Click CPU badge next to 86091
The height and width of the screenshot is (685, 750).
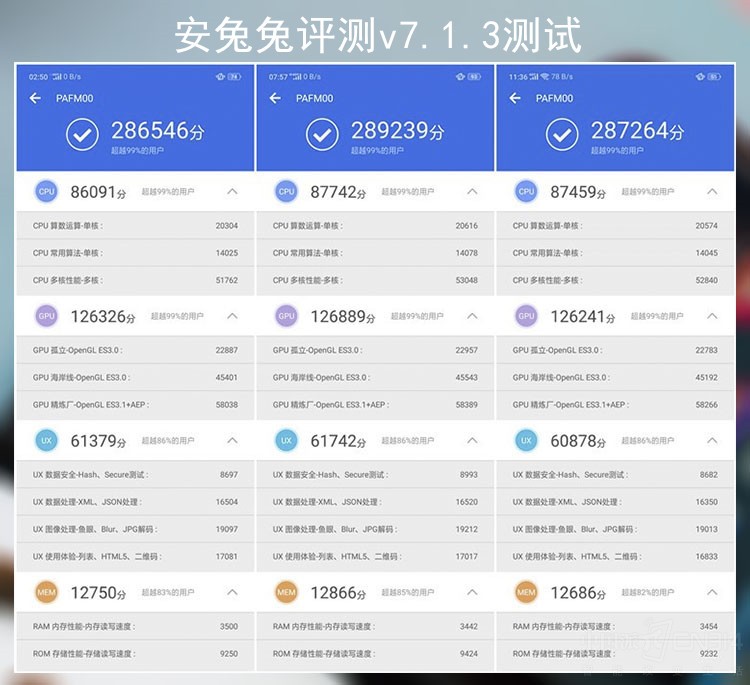[46, 191]
